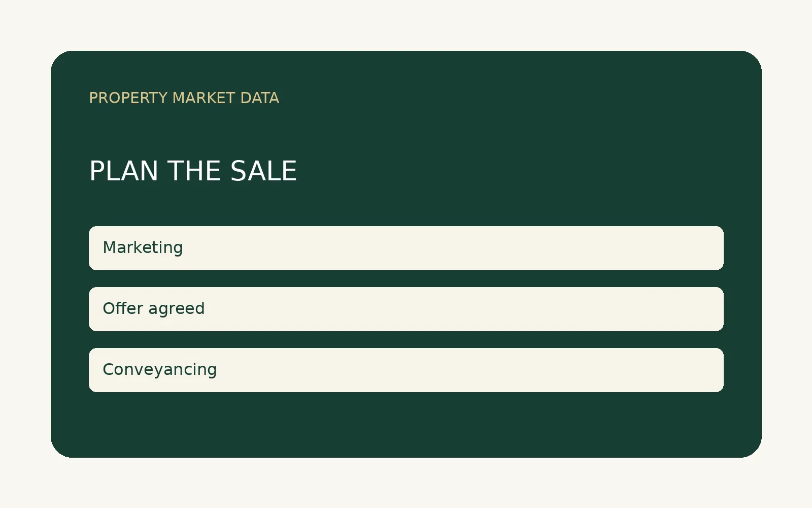Click the PROPERTY MARKET DATA label
The image size is (812, 508).
pos(184,98)
